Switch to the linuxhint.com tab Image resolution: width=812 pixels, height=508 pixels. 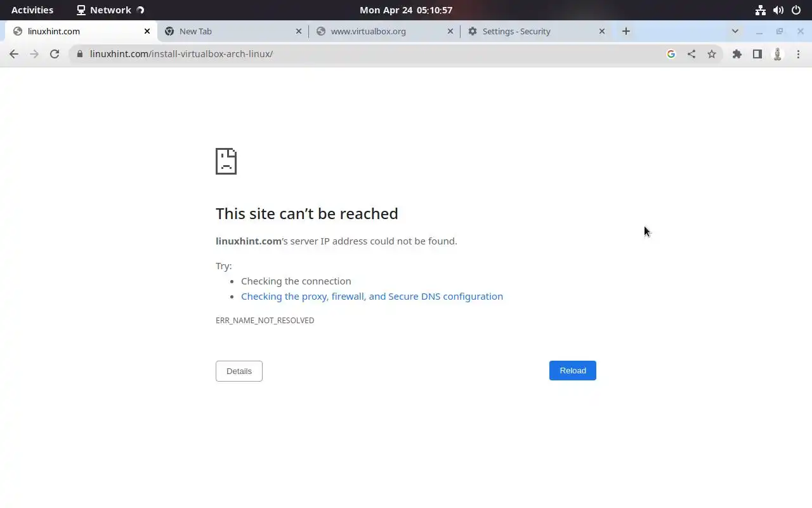point(81,31)
